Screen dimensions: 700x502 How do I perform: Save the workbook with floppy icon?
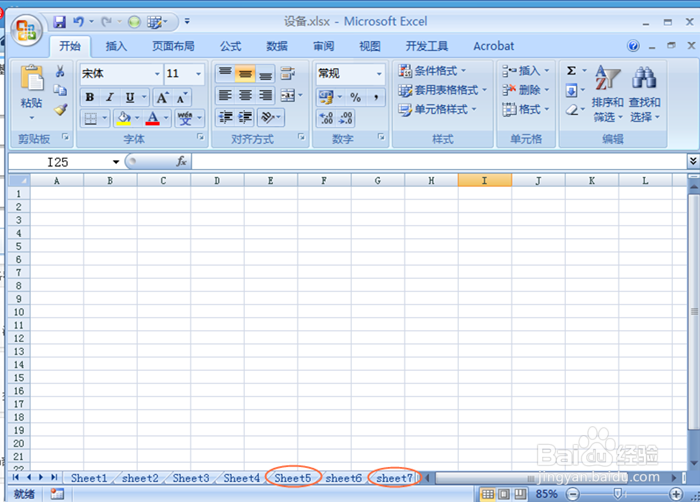[59, 21]
